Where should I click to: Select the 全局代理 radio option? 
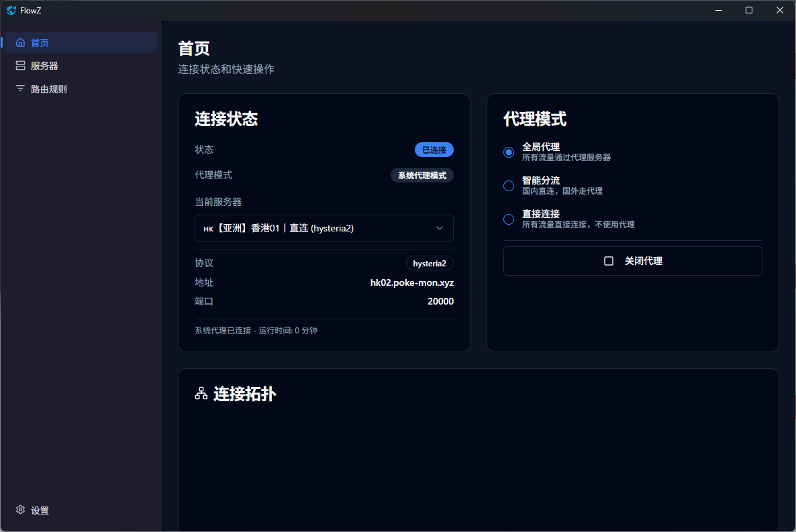click(x=508, y=152)
